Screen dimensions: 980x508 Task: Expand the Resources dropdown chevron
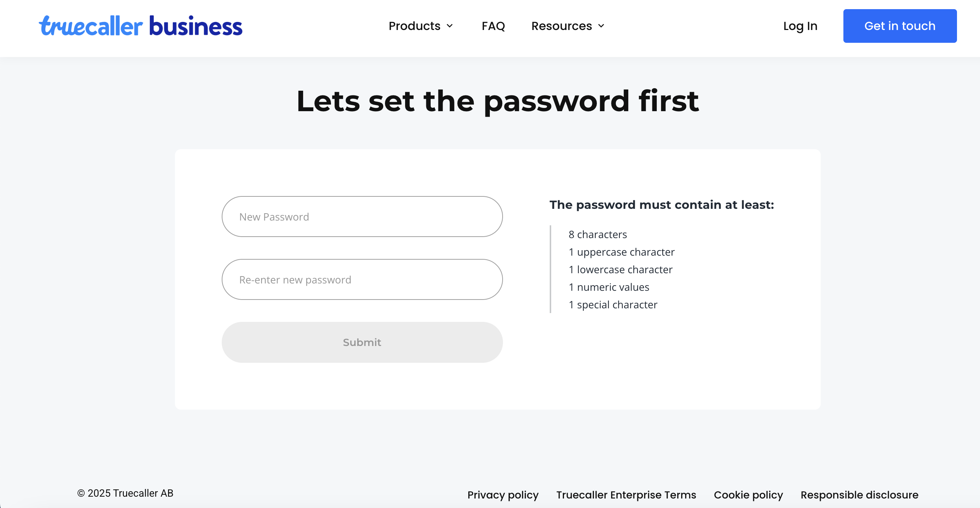point(601,26)
